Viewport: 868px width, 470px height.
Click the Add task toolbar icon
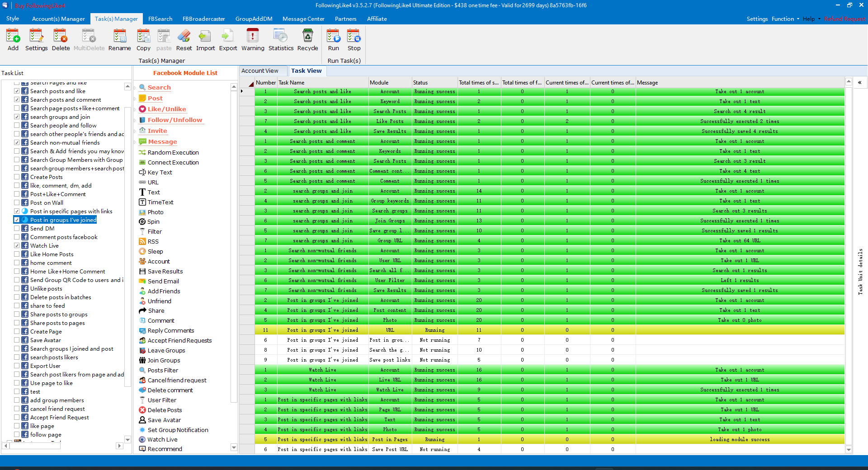click(x=13, y=40)
